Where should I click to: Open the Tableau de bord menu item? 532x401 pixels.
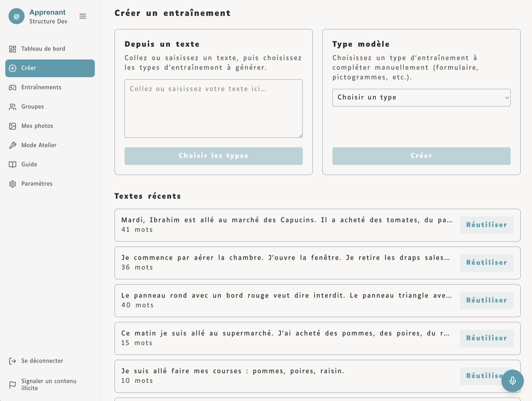point(43,49)
